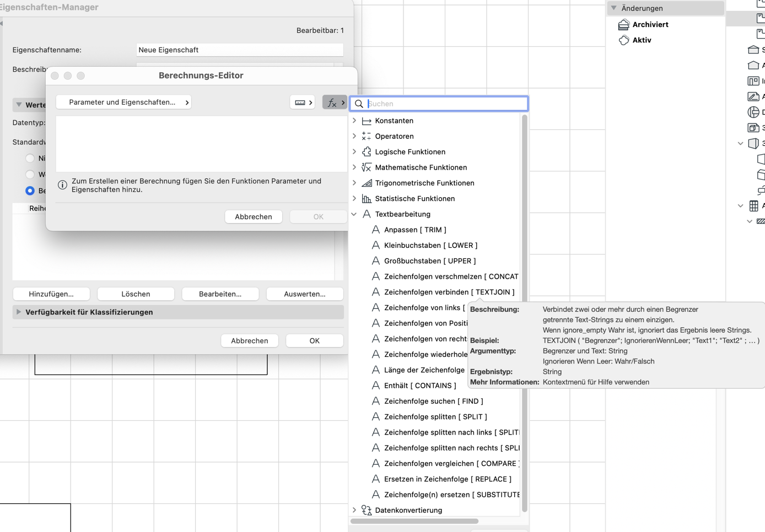Click the icon beside Zeichenfolgen verbinden [ TEXTJOIN ]

(375, 292)
